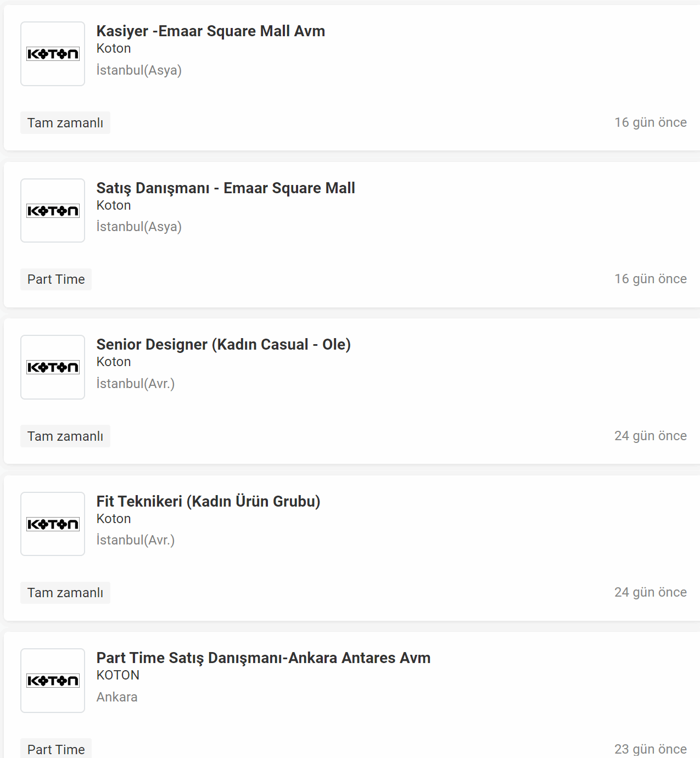Open Koton logo on Ankara Antares listing
Screen dimensions: 700x758
click(x=53, y=681)
